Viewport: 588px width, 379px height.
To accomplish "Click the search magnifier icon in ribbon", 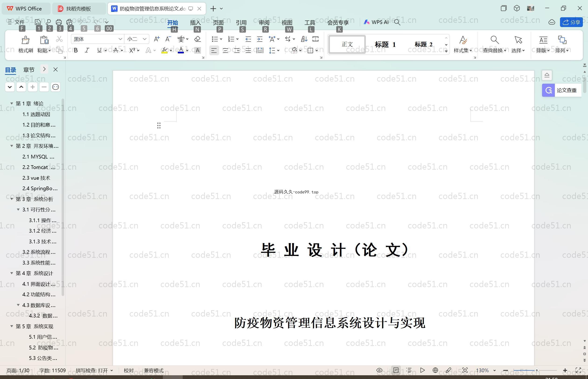I will pos(397,22).
